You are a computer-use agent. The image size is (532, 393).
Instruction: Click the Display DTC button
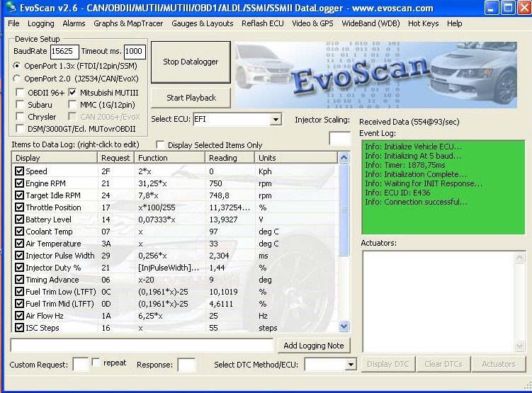coord(387,364)
